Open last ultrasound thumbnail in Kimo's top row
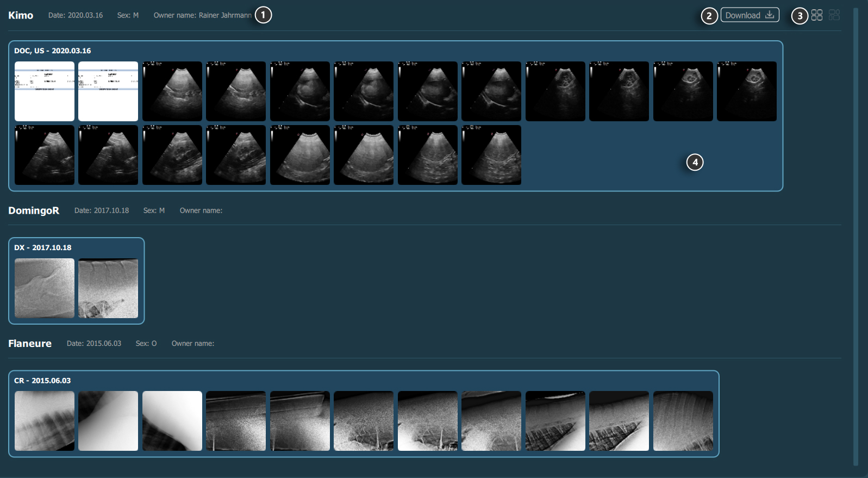The width and height of the screenshot is (868, 478). [x=746, y=91]
